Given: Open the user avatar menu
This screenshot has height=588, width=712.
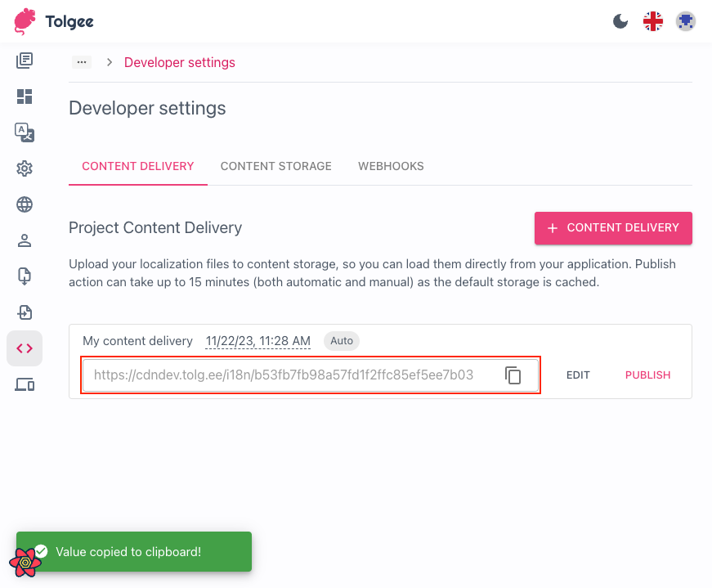Looking at the screenshot, I should (x=686, y=21).
